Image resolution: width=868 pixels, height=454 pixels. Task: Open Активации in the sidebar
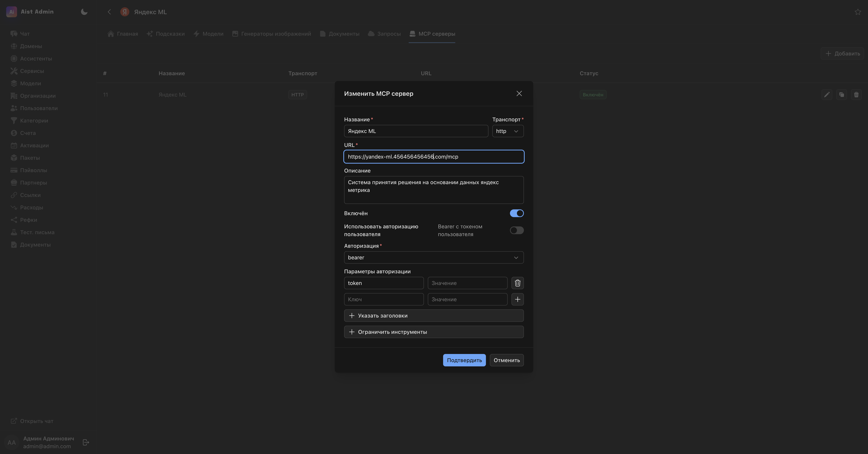pos(30,146)
